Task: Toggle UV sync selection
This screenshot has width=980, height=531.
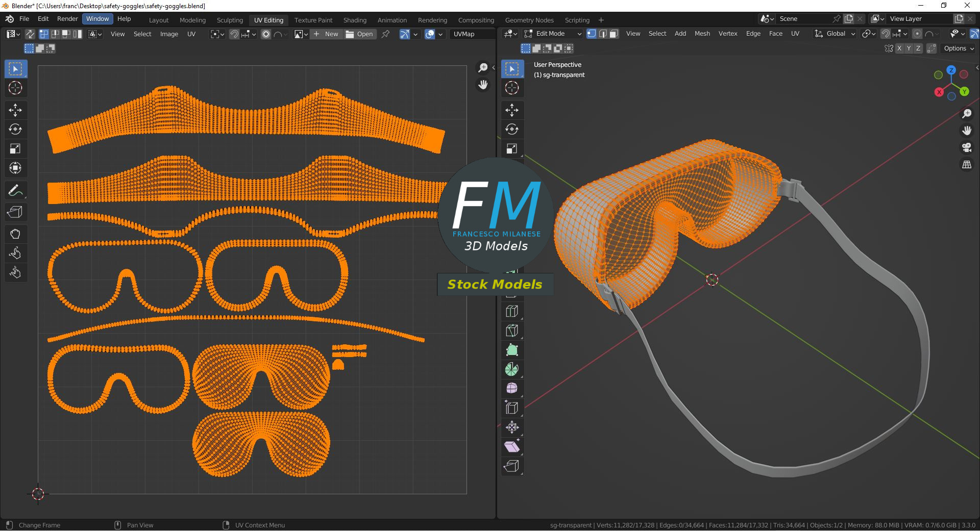Action: pyautogui.click(x=30, y=34)
